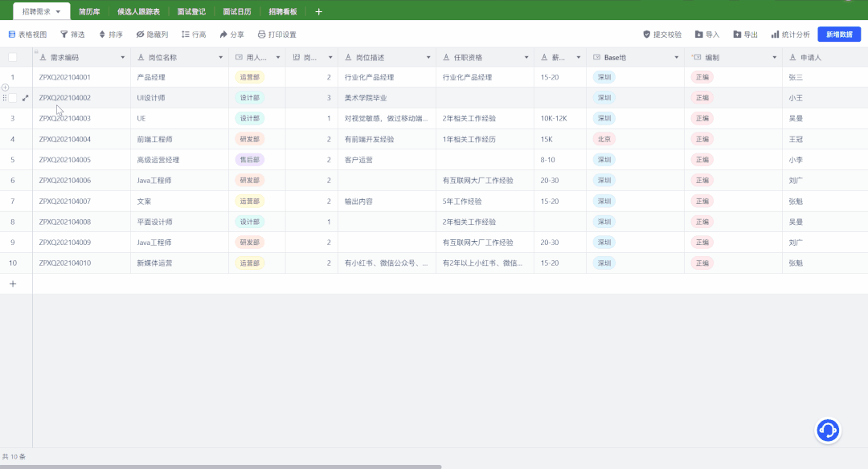The image size is (868, 469).
Task: Click the drag handle dots on row 2
Action: coord(5,98)
